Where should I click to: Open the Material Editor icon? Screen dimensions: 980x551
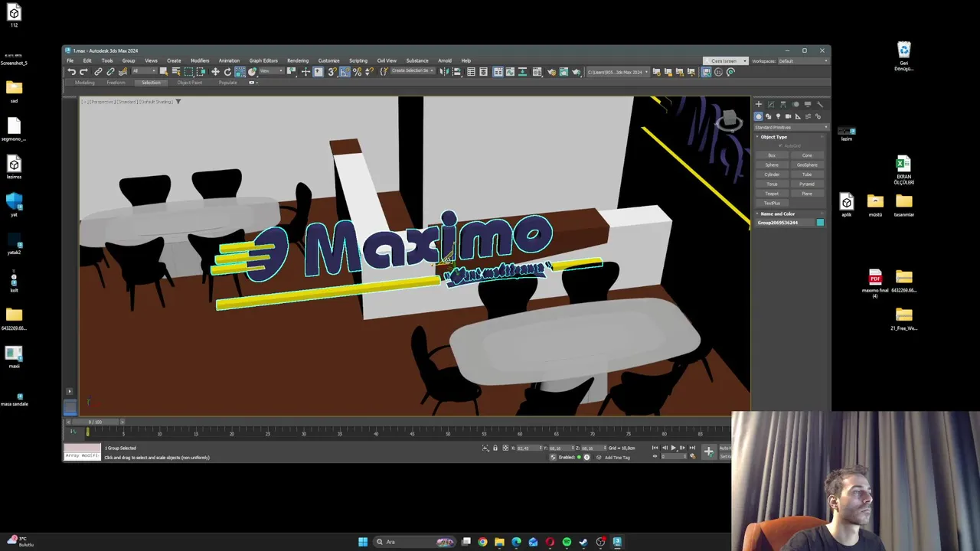(537, 72)
